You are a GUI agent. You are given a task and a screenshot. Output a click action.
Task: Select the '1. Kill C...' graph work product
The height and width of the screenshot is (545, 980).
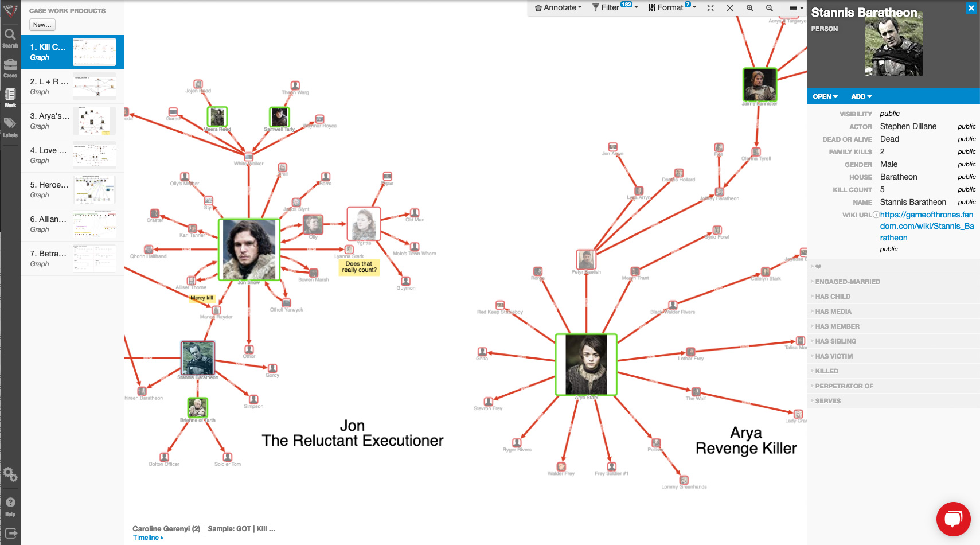(x=72, y=52)
